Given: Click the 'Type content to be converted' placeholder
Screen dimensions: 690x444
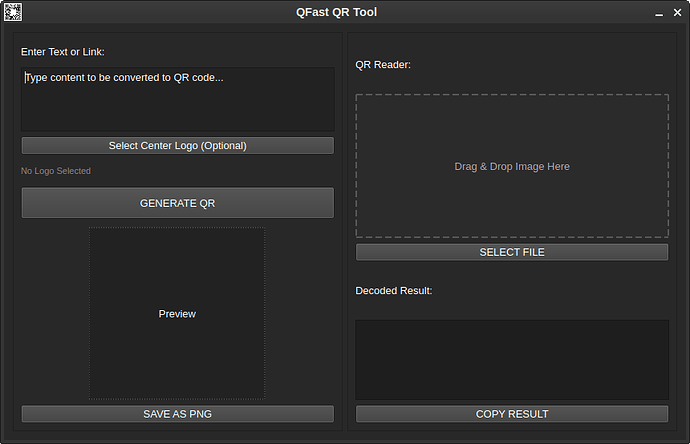Looking at the screenshot, I should pos(124,77).
